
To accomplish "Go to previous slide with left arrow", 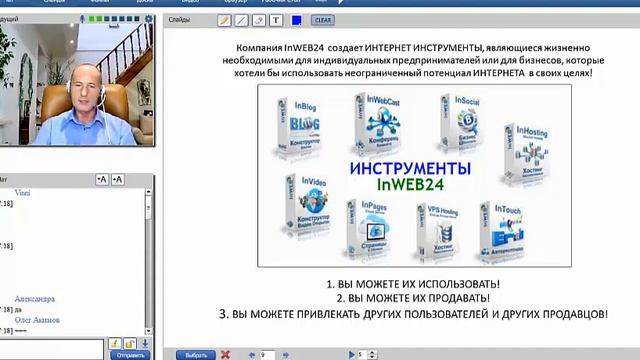I will click(251, 355).
